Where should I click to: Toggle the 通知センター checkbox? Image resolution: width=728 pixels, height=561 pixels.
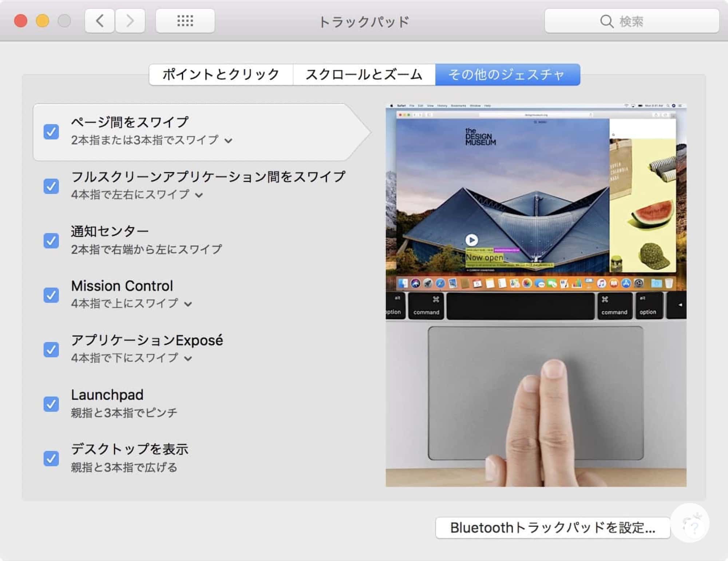pyautogui.click(x=51, y=240)
